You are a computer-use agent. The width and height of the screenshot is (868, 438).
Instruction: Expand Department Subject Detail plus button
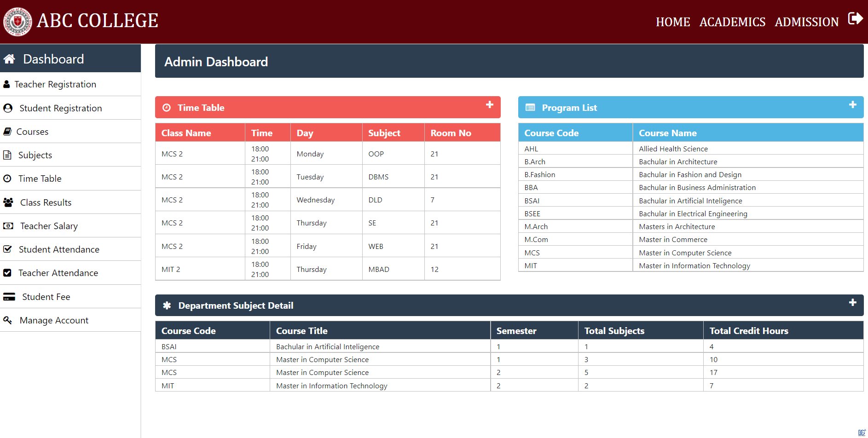click(x=852, y=303)
